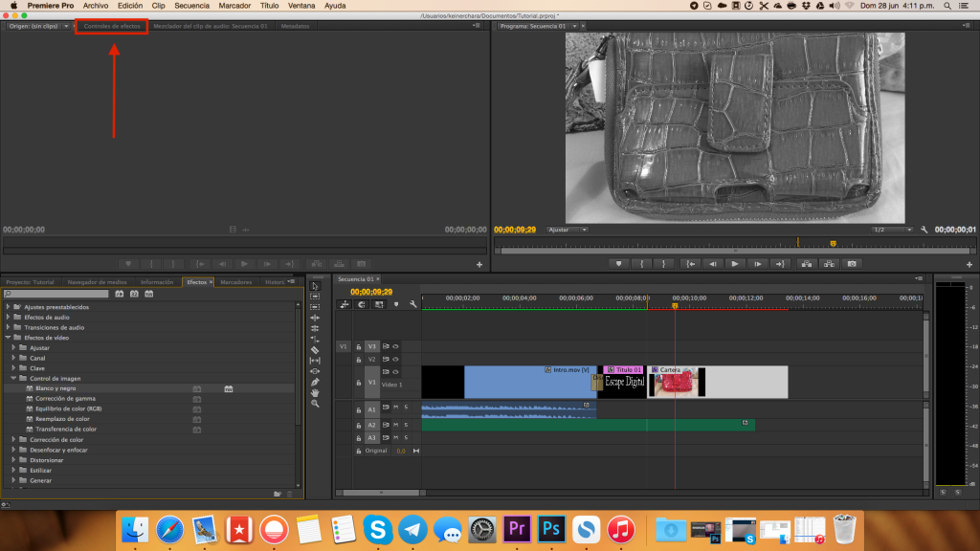Click the Export Frame camera icon in Program monitor
Image resolution: width=980 pixels, height=551 pixels.
coord(851,264)
